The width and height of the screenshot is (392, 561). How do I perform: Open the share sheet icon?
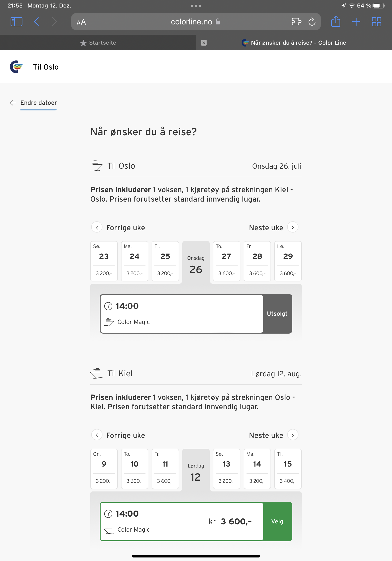(x=336, y=22)
